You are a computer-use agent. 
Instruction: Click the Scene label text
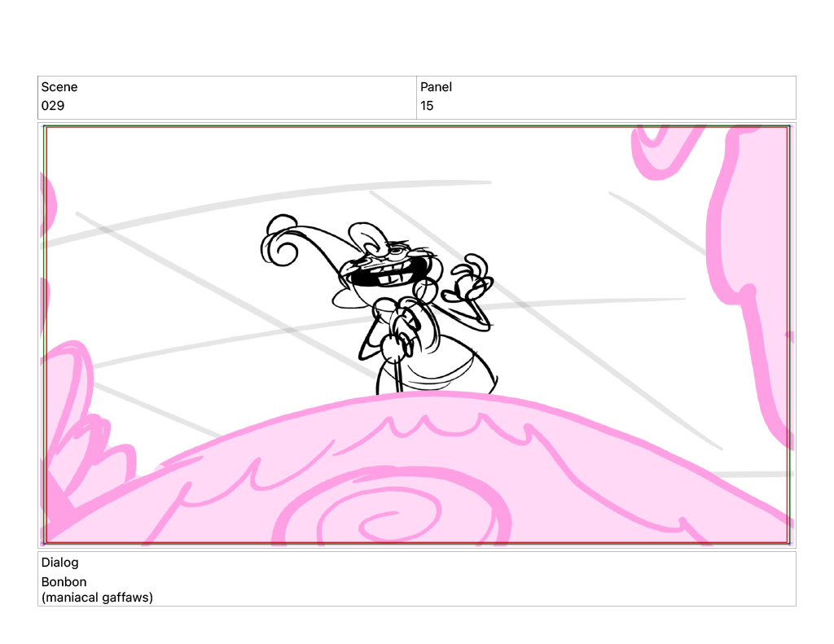coord(59,87)
